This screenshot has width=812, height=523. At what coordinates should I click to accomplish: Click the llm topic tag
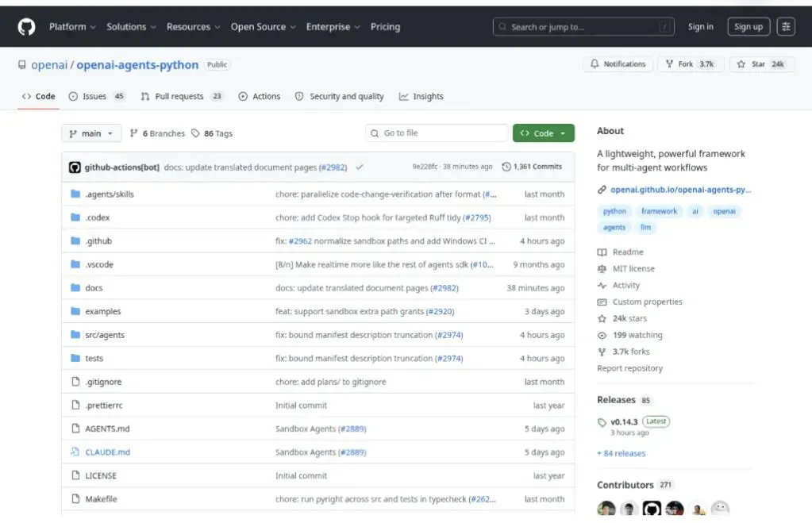645,227
